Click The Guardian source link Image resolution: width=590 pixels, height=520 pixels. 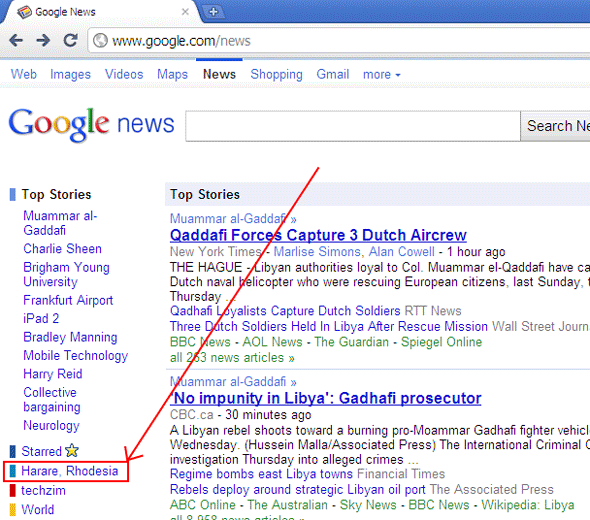(x=351, y=342)
